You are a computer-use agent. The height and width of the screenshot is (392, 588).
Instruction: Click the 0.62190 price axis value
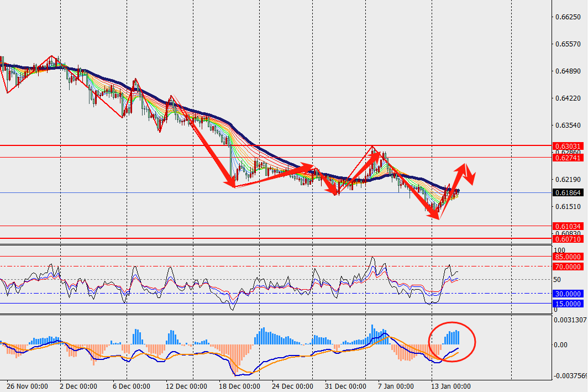[x=568, y=180]
